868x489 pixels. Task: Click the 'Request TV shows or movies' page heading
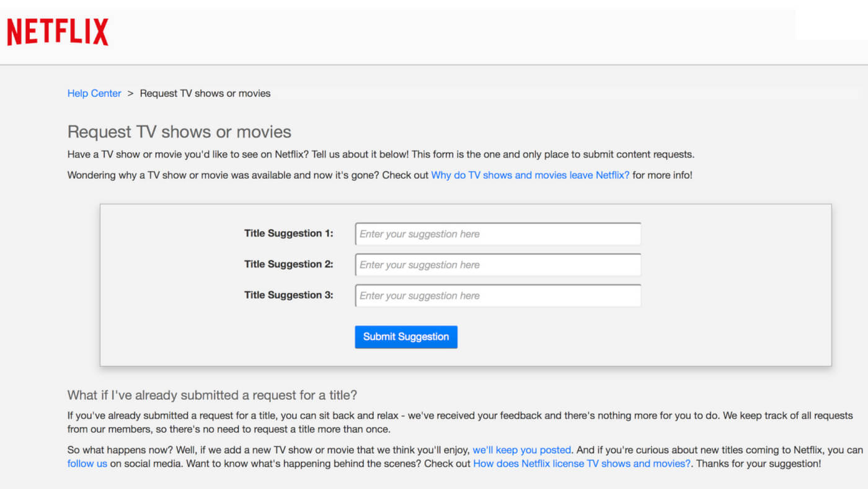pyautogui.click(x=179, y=132)
